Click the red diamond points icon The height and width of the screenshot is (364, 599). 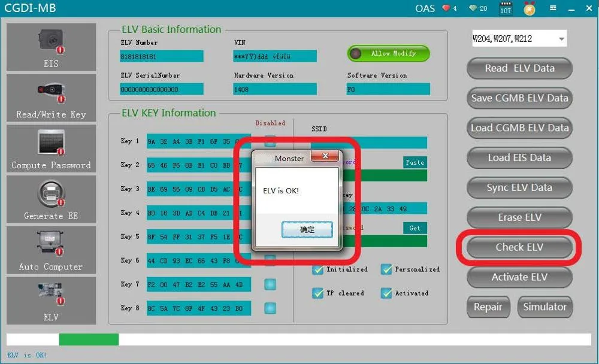click(x=446, y=8)
